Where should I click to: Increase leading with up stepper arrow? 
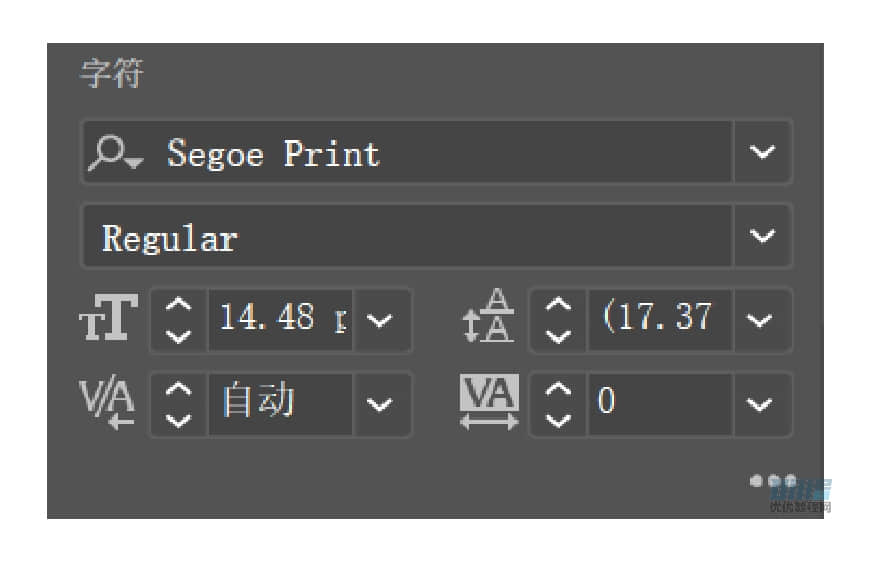click(558, 305)
